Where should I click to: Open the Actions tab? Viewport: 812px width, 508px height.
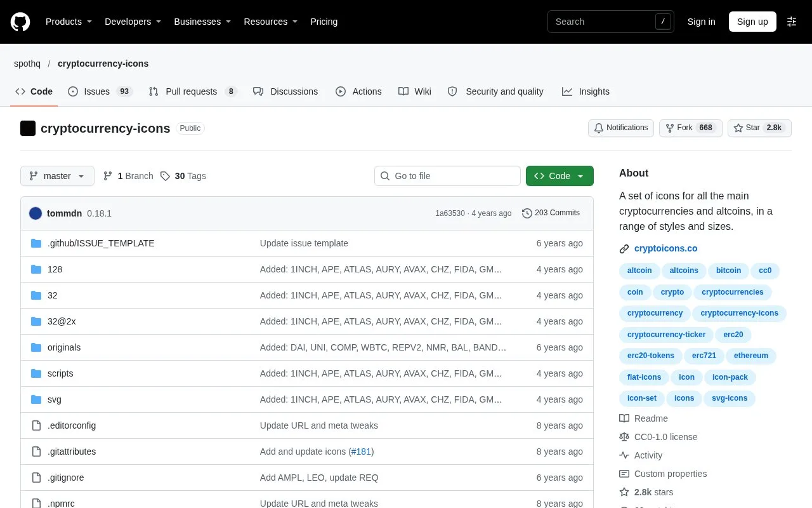click(x=358, y=91)
